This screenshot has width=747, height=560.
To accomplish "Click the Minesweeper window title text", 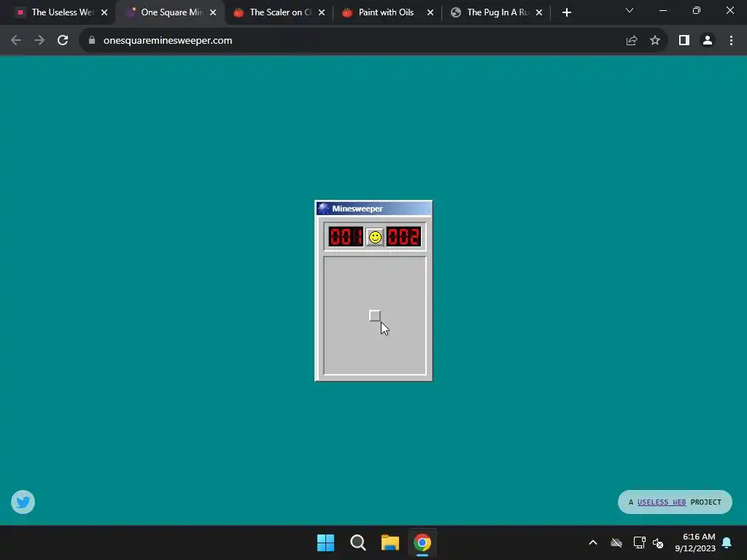I will point(357,209).
